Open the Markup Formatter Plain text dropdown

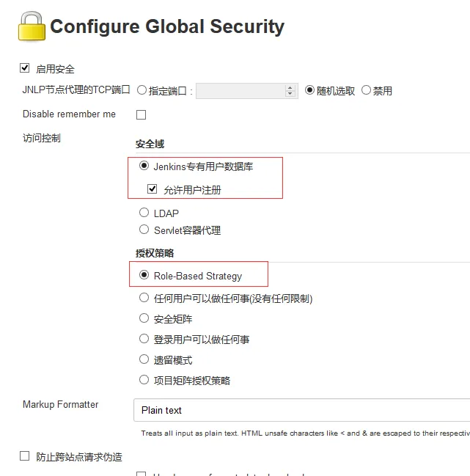[x=301, y=410]
